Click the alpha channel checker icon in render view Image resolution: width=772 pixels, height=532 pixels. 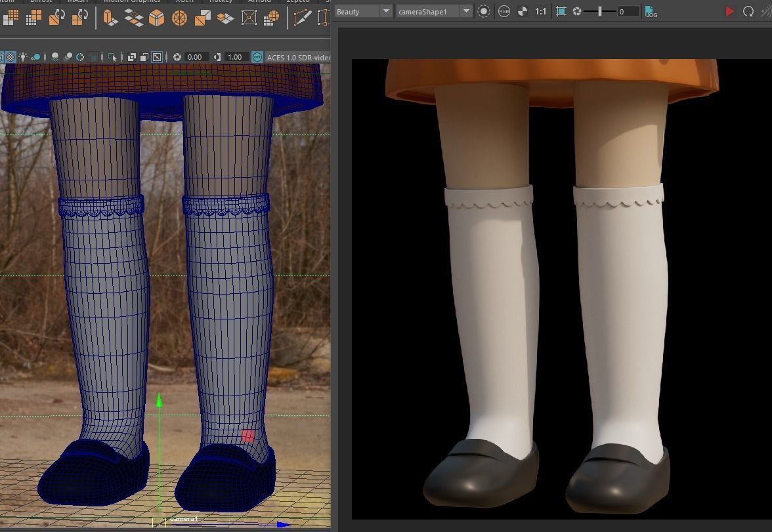523,11
